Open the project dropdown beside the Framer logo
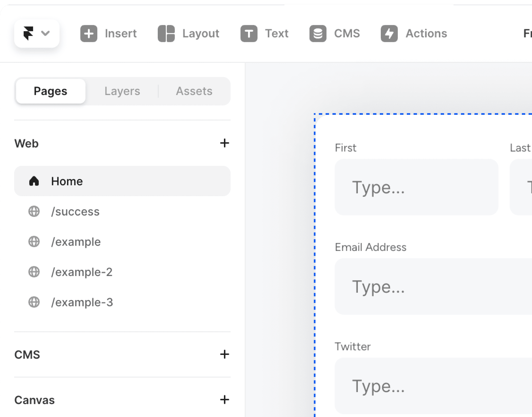The height and width of the screenshot is (417, 532). (x=45, y=33)
